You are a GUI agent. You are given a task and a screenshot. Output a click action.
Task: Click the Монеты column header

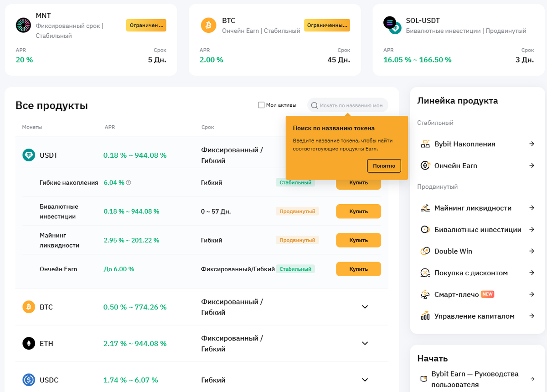[32, 127]
